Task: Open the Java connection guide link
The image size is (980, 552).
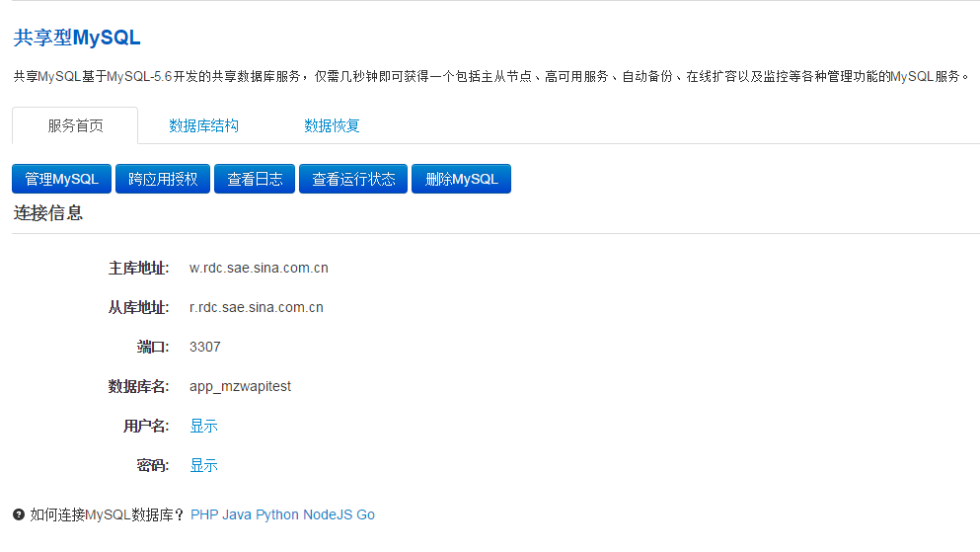Action: 237,514
